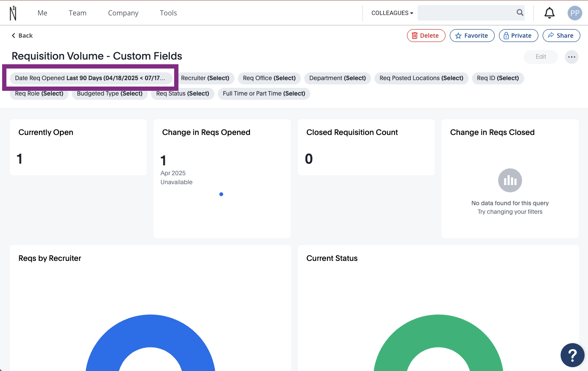Open the Company menu
The image size is (588, 371).
coord(123,13)
